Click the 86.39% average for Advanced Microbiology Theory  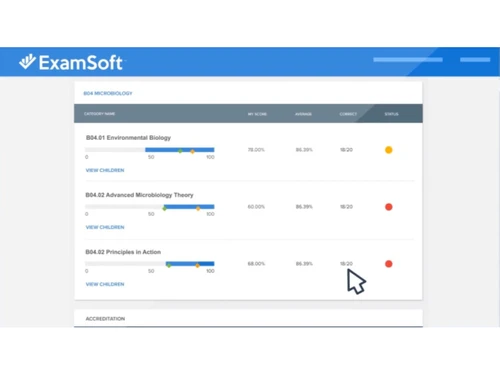(304, 207)
